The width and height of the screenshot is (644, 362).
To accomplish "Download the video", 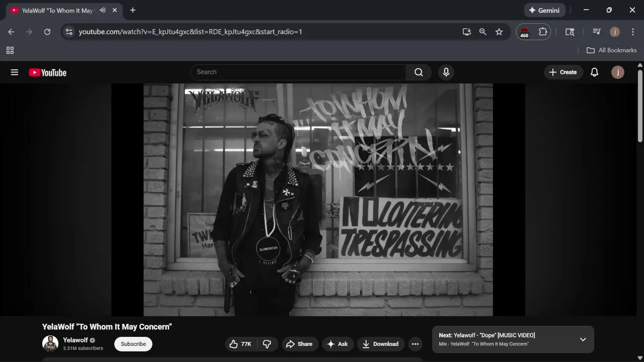I will (380, 344).
